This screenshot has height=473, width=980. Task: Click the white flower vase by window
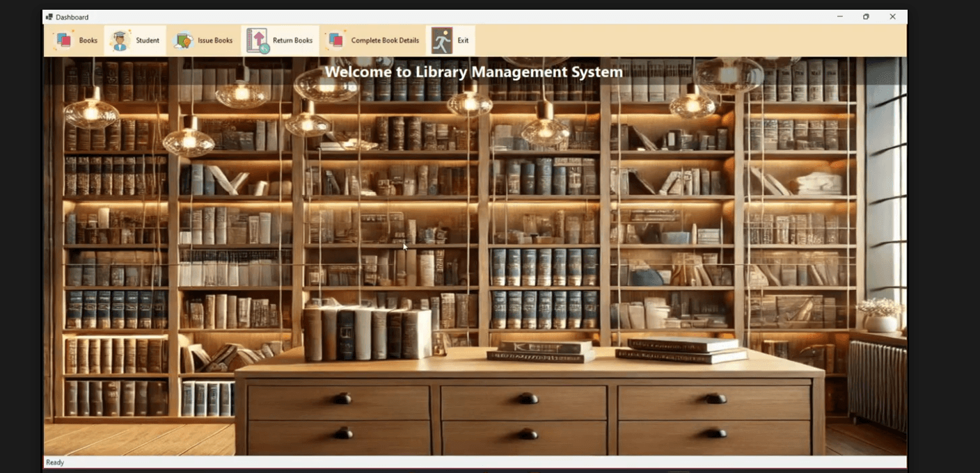[x=881, y=316]
